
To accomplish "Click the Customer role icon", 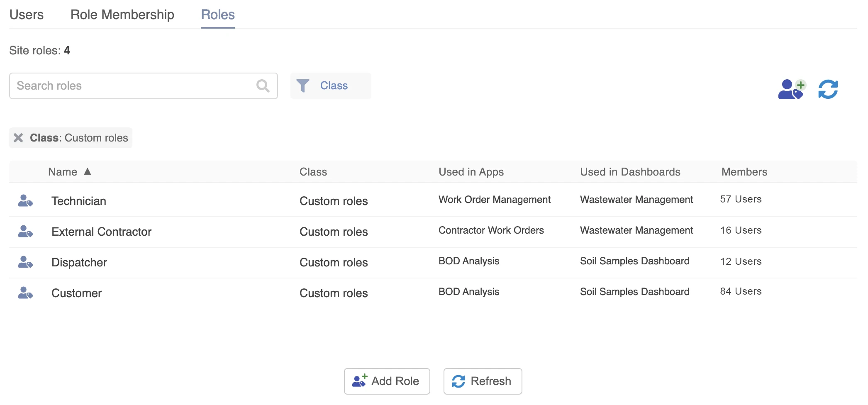I will coord(25,293).
